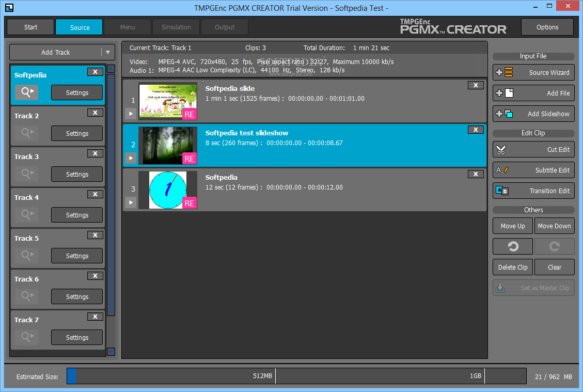Delete Track 3 with its X
Screen dimensions: 583x392
tap(95, 153)
